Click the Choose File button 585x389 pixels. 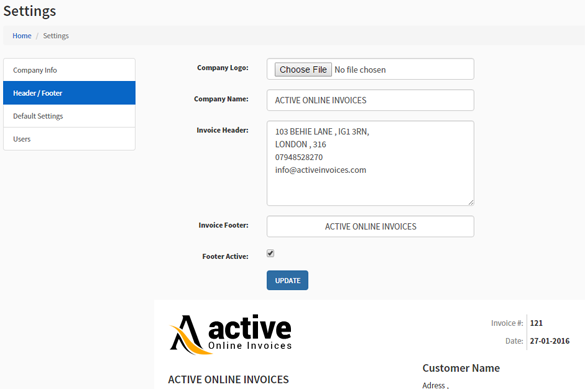(x=303, y=69)
